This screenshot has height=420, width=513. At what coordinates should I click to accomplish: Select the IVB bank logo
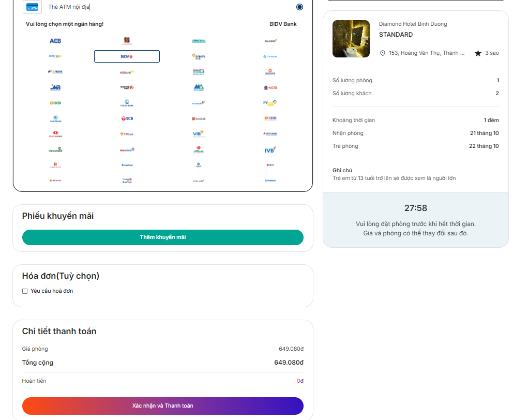(x=270, y=149)
